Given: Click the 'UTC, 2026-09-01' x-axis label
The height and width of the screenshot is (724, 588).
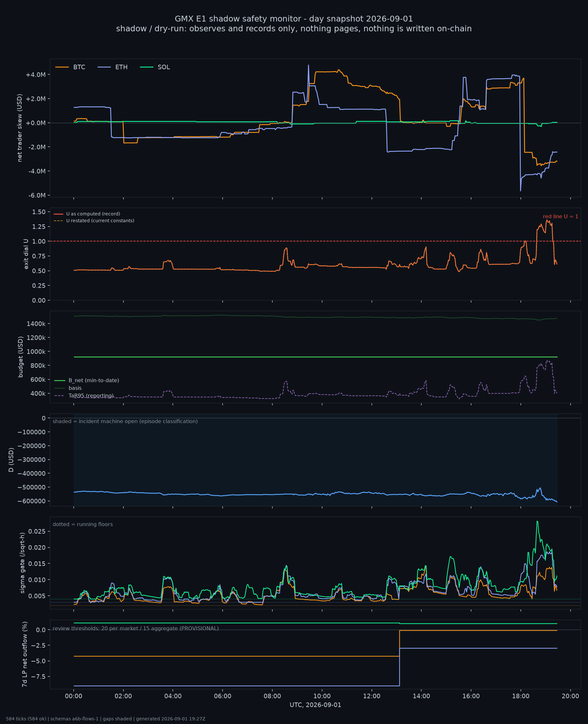Looking at the screenshot, I should (315, 705).
